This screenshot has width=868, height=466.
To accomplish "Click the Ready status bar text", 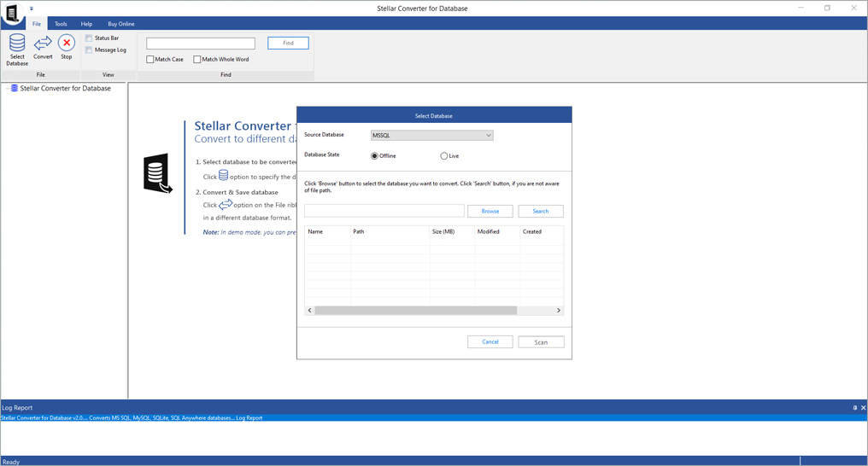I will (x=10, y=462).
